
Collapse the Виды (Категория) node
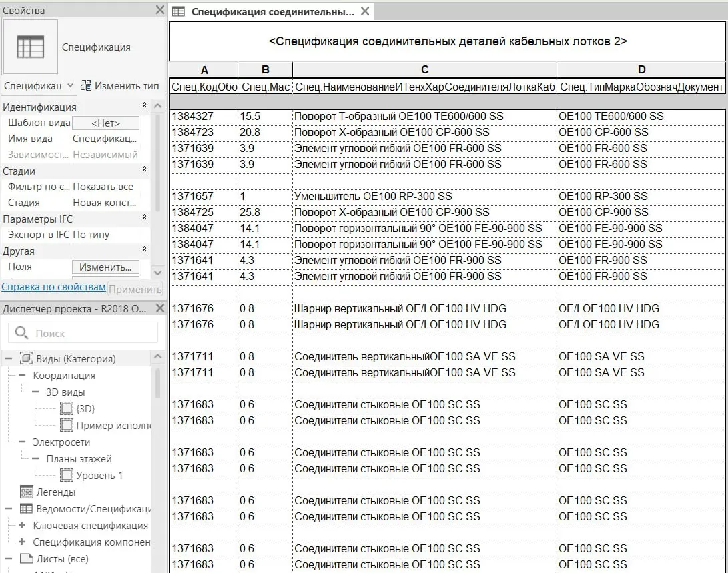pyautogui.click(x=9, y=358)
